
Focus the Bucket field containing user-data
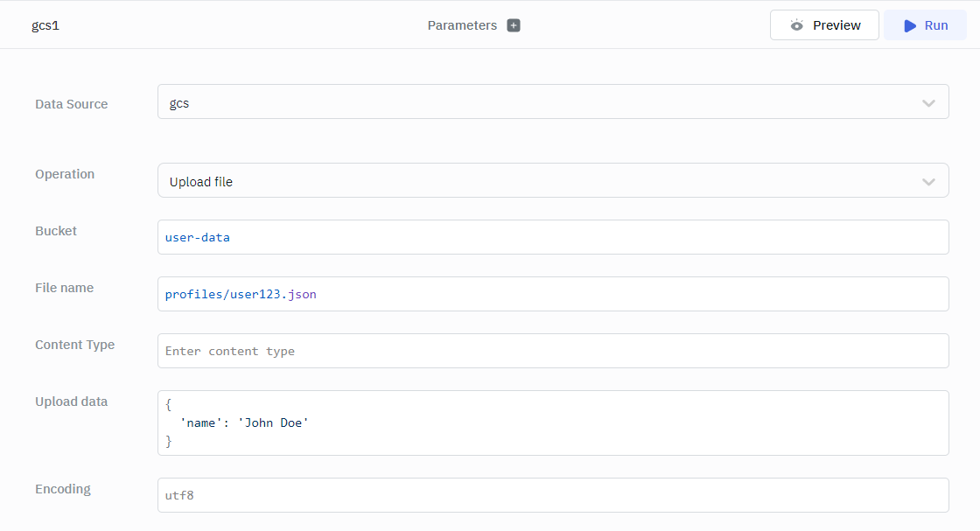[x=553, y=237]
